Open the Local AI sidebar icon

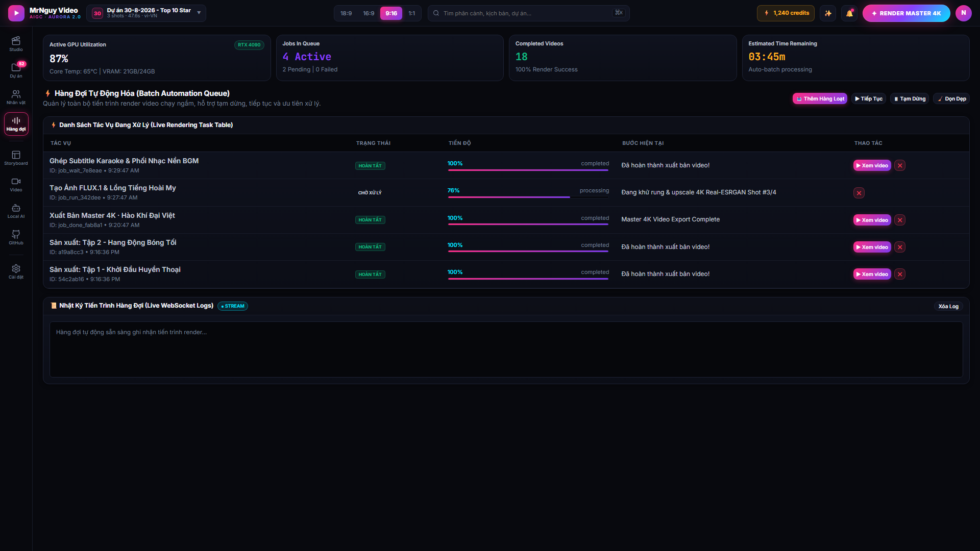16,211
